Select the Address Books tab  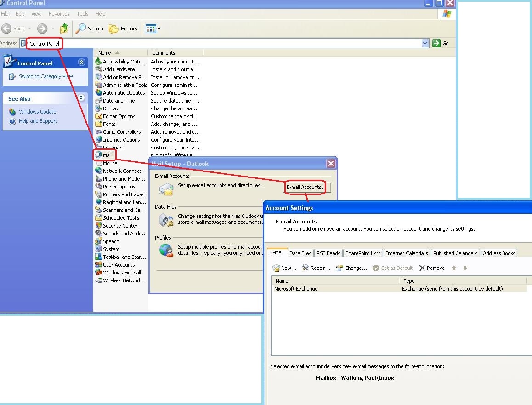(499, 253)
